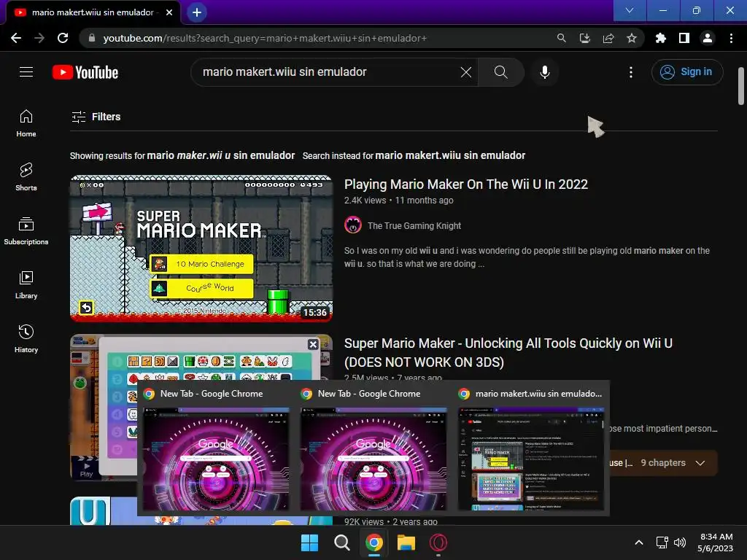The image size is (747, 560).
Task: Click the browser forward arrow
Action: [39, 38]
